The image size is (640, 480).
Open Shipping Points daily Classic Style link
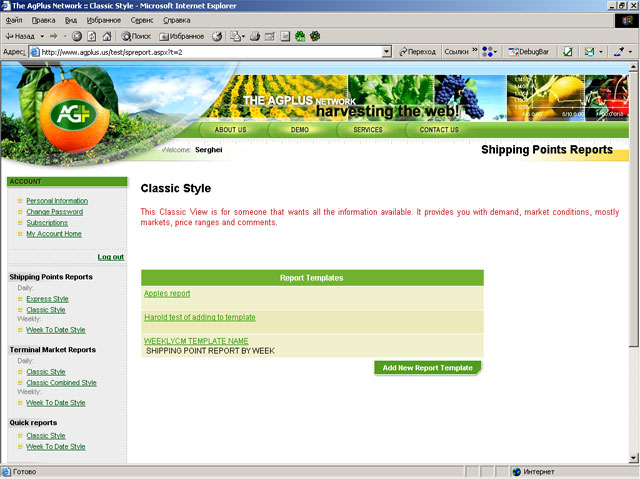pos(46,310)
